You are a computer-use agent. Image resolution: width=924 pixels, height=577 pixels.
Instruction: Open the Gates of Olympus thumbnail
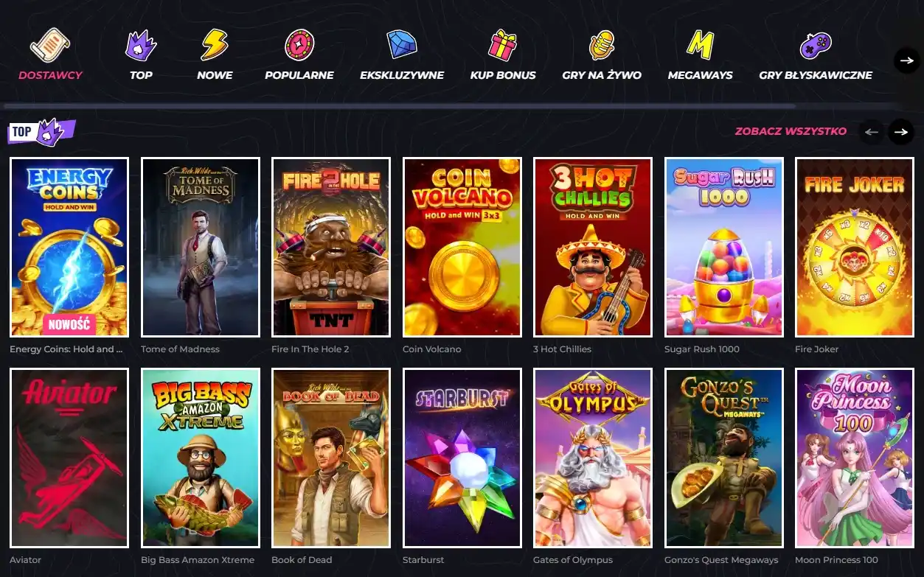593,458
